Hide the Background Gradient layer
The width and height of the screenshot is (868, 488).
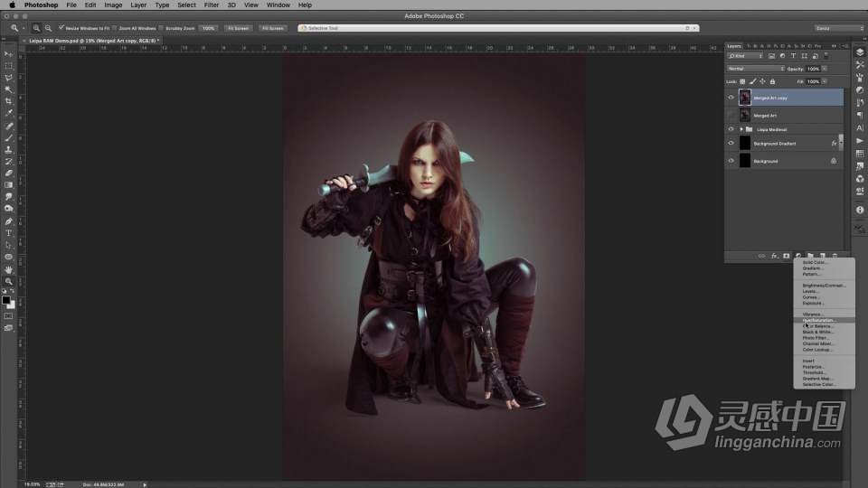click(731, 144)
